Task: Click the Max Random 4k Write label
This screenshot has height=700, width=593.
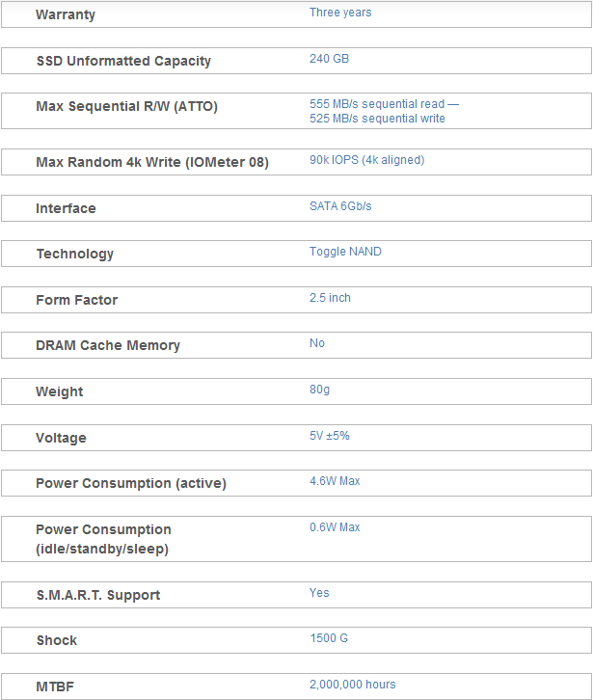Action: 152,162
